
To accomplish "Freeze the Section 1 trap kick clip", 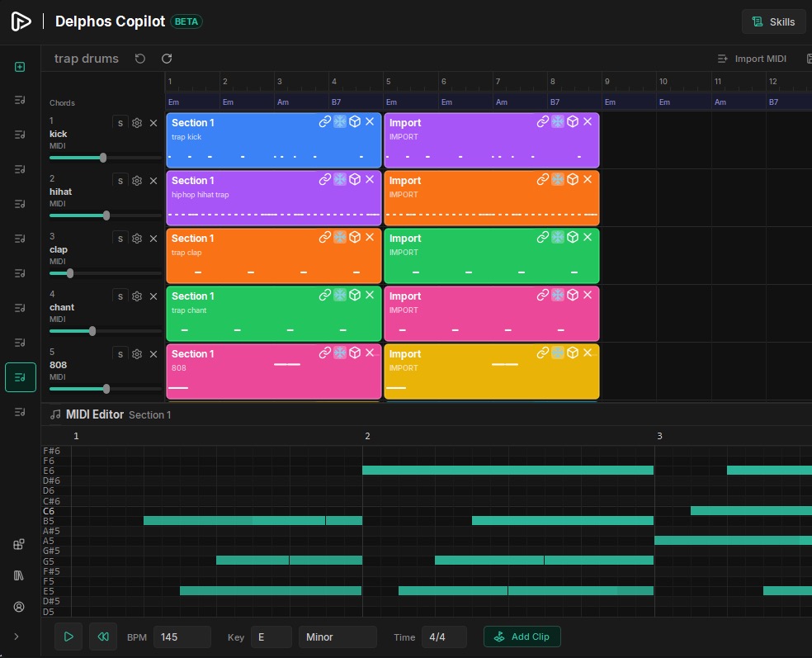I will pyautogui.click(x=340, y=121).
